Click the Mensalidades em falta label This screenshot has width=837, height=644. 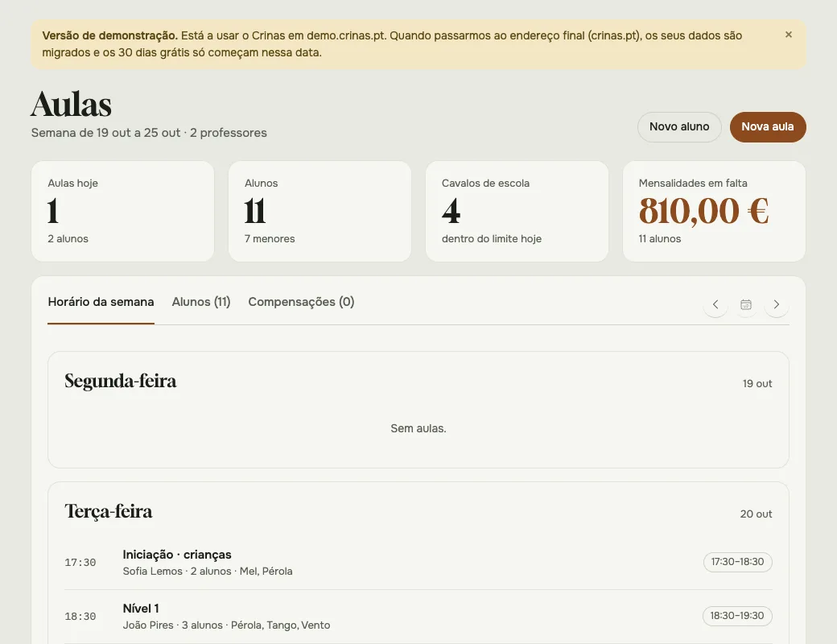coord(693,184)
